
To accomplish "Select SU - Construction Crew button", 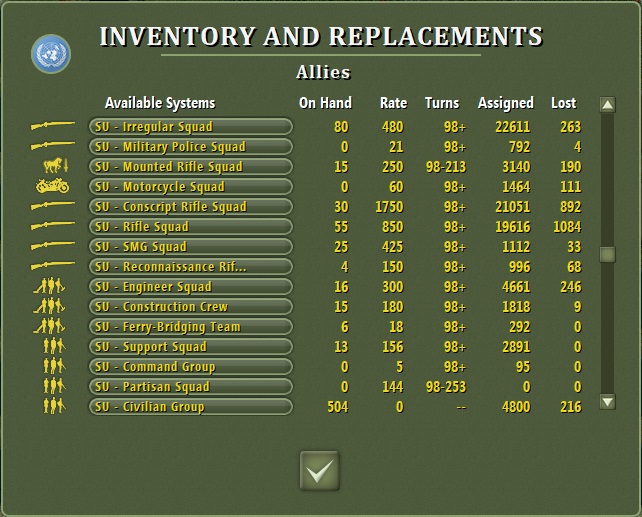I will coord(191,307).
